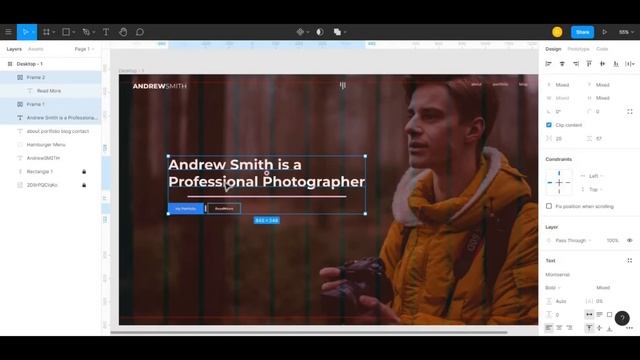640x360 pixels.
Task: Open text style four-dots icon
Action: click(x=630, y=260)
